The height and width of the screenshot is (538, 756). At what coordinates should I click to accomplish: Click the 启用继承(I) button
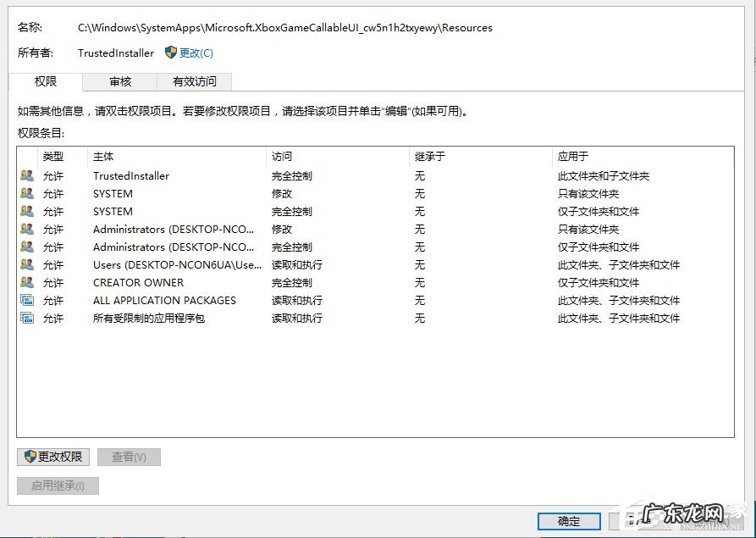tap(57, 485)
